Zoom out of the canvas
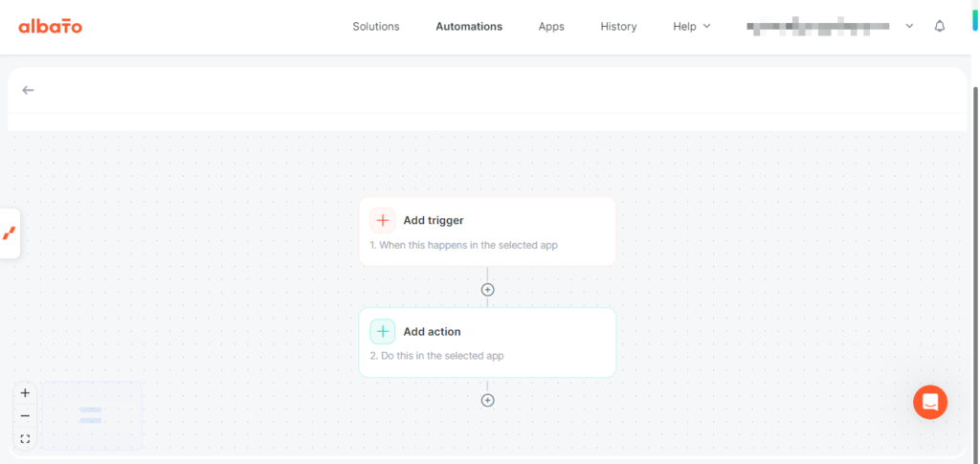The height and width of the screenshot is (464, 980). click(x=25, y=416)
